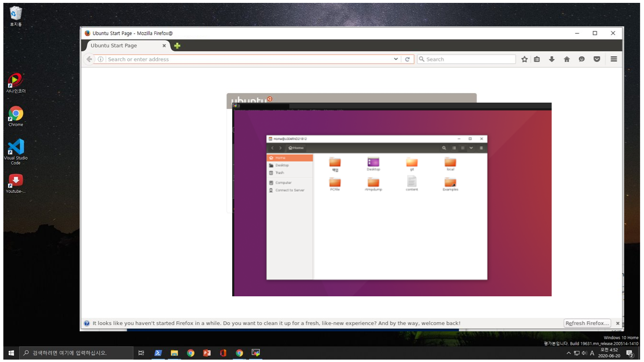644x362 pixels.
Task: Click the Windows taskbar search box
Action: tap(76, 353)
